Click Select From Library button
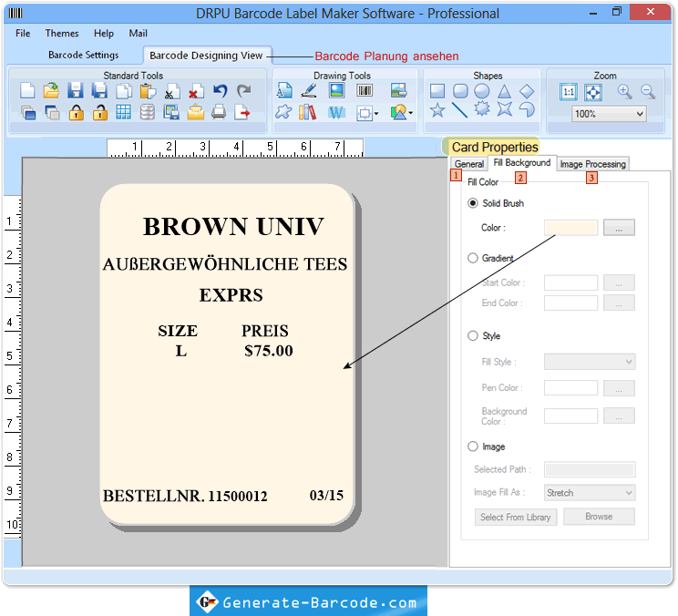678x616 pixels. point(516,517)
